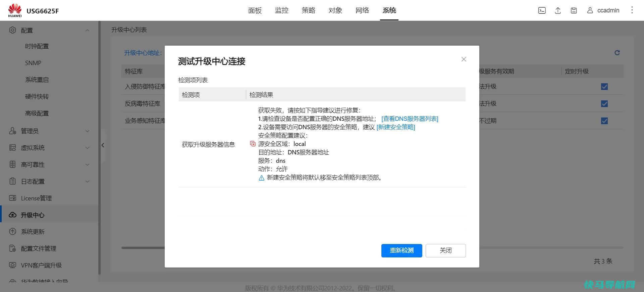Click the 高可靠性 sidebar icon
The image size is (644, 292).
click(x=12, y=164)
